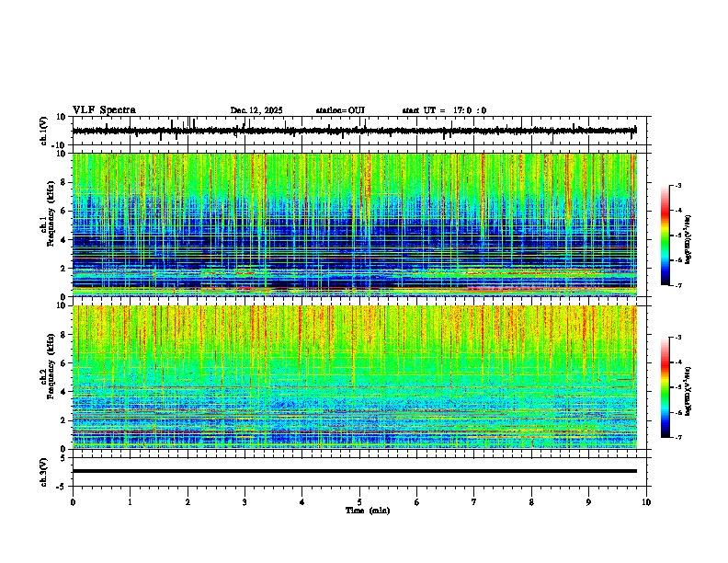Click the "ch.1(V)" axis label
Image resolution: width=728 pixels, height=563 pixels.
(44, 131)
